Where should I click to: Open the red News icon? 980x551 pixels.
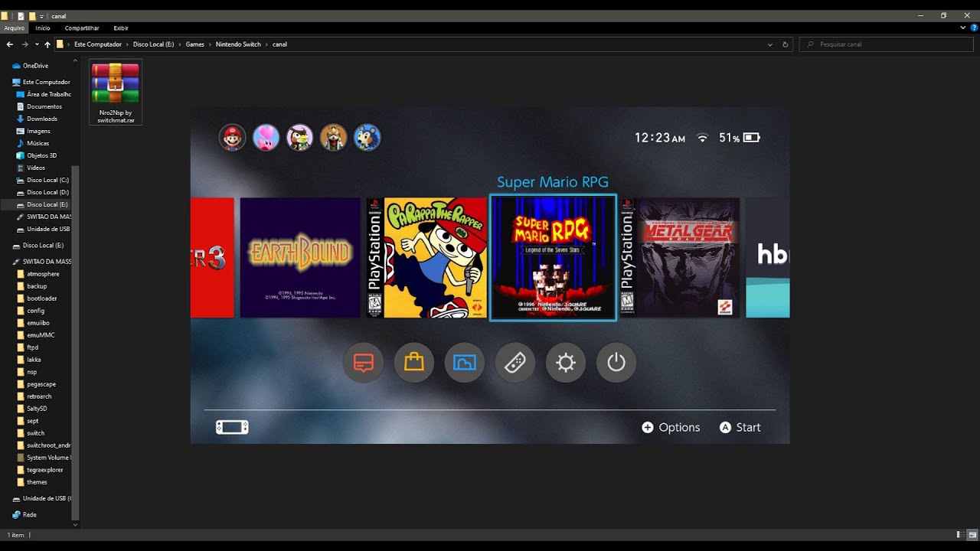tap(364, 363)
